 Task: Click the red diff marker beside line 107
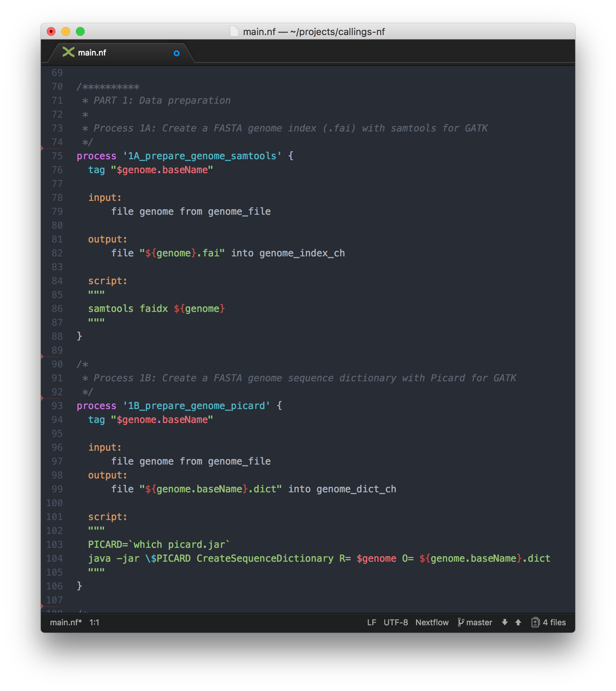[x=43, y=606]
